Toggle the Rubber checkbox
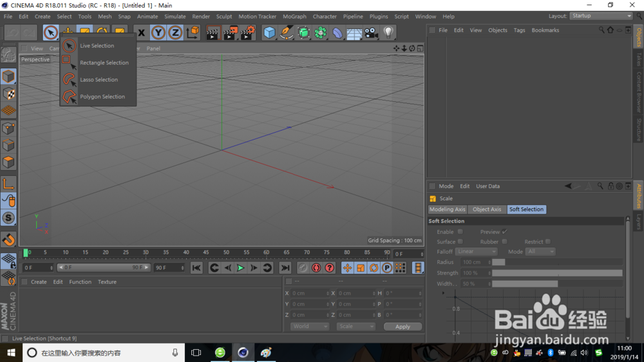 tap(505, 242)
